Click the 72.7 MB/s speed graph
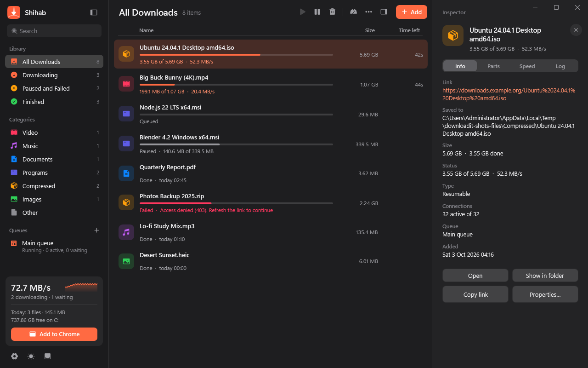Screen dimensions: 588x368 [81, 287]
